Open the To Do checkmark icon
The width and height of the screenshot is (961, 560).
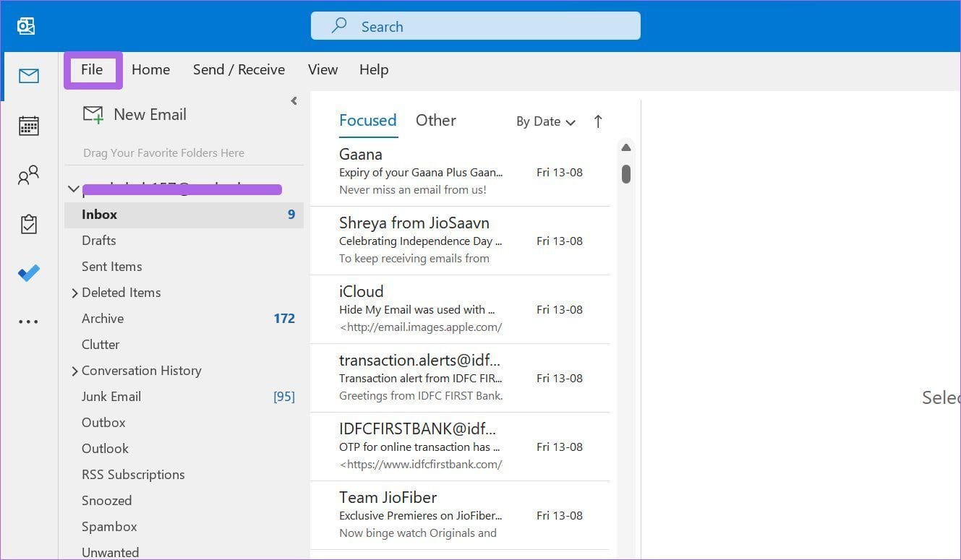pyautogui.click(x=29, y=273)
